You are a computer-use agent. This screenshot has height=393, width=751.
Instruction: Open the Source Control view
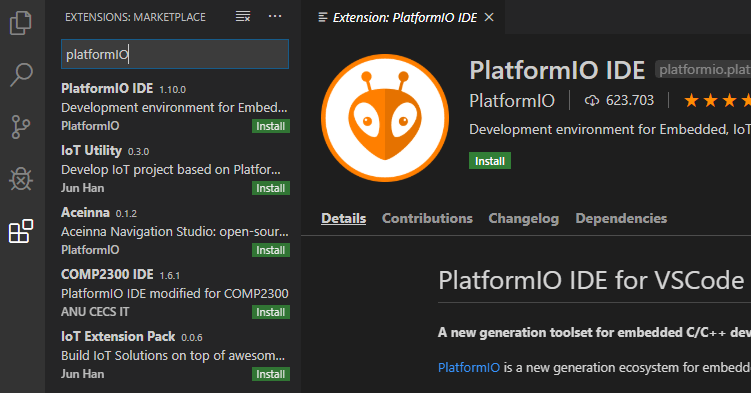21,127
